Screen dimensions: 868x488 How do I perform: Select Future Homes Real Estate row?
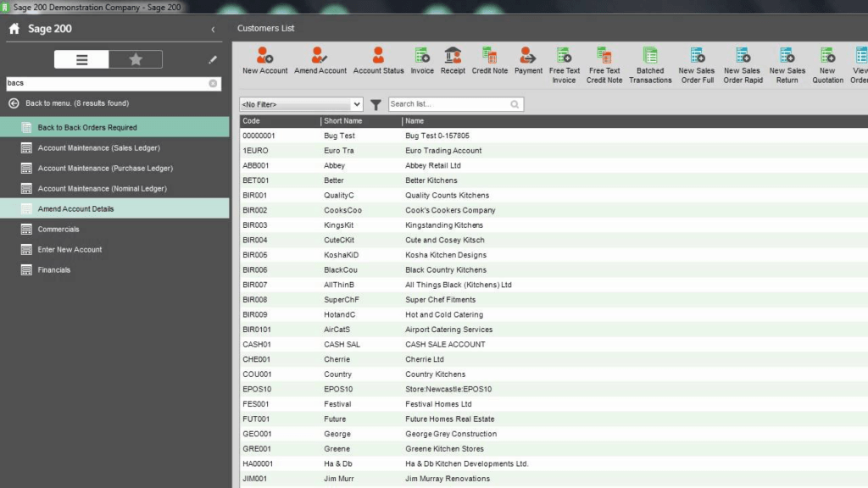tap(554, 419)
